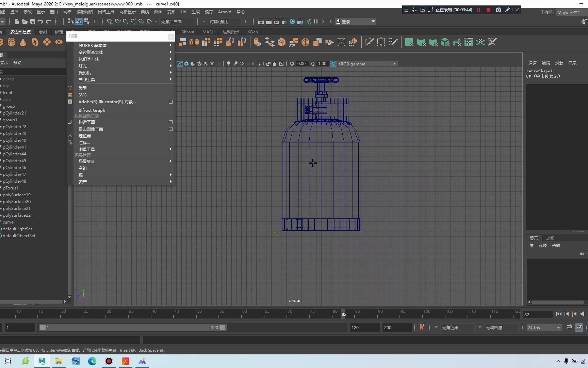The height and width of the screenshot is (368, 588).
Task: Click the Bevel cube shelf icon
Action: coord(281,42)
